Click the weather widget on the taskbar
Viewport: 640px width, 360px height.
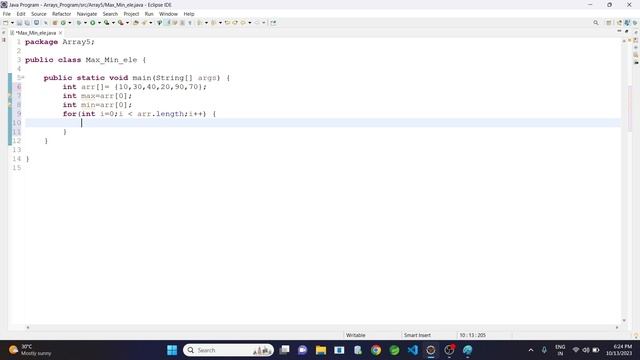tap(30, 350)
